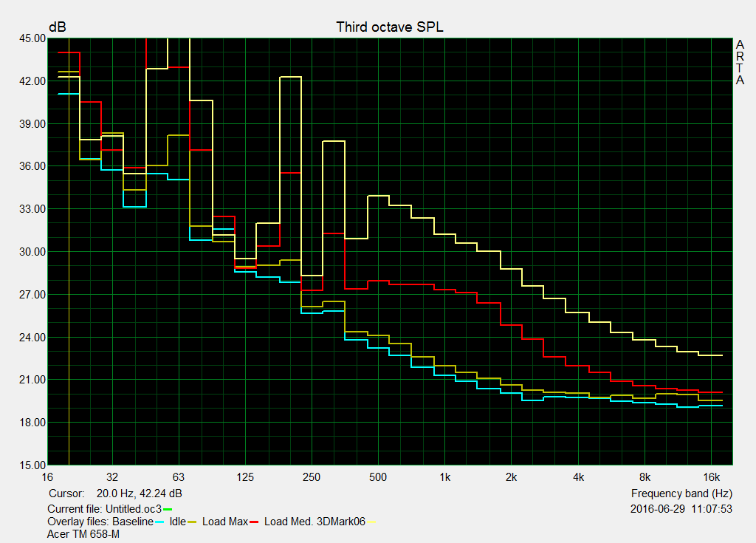The width and height of the screenshot is (756, 543).
Task: Click the 18.00 y-axis value
Action: (x=32, y=423)
